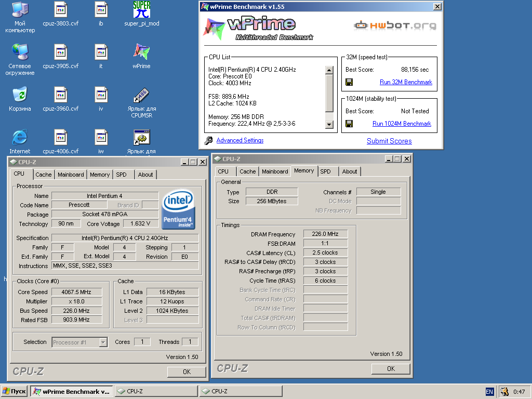532x399 pixels.
Task: Click OK in left CPU-Z window
Action: click(x=187, y=372)
